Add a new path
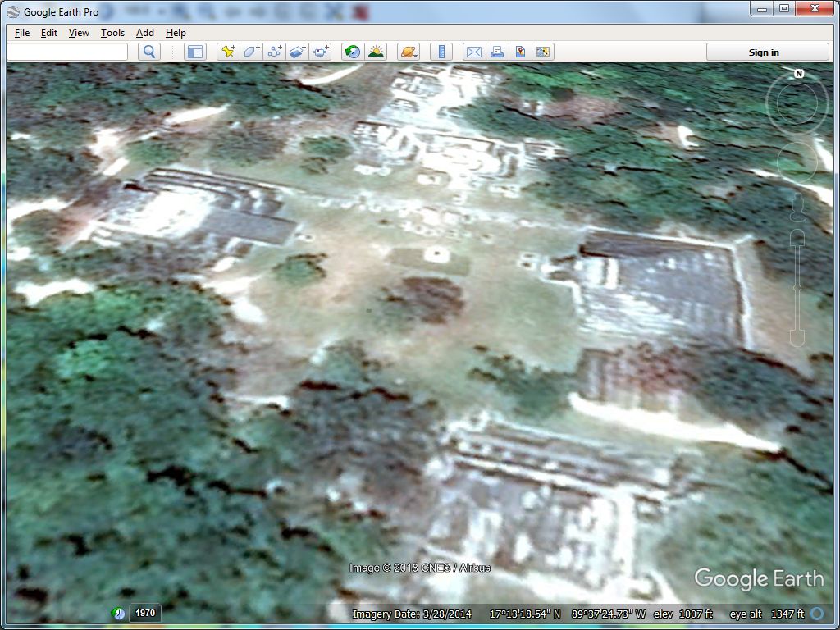The image size is (840, 630). (274, 52)
